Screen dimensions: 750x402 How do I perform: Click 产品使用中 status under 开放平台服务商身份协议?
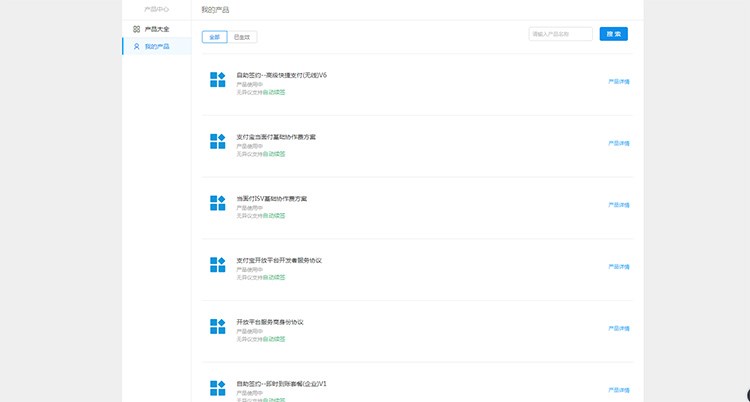[x=250, y=332]
